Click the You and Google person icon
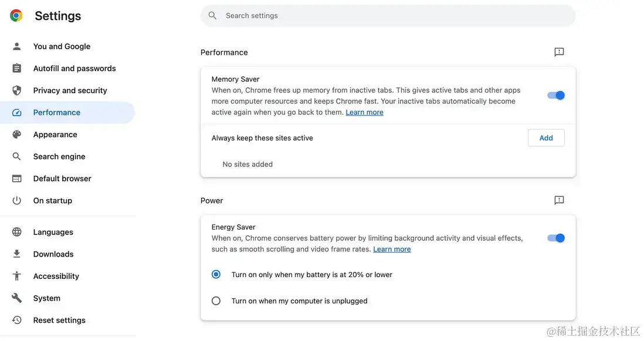Screen dimensions: 644x341 coord(16,46)
